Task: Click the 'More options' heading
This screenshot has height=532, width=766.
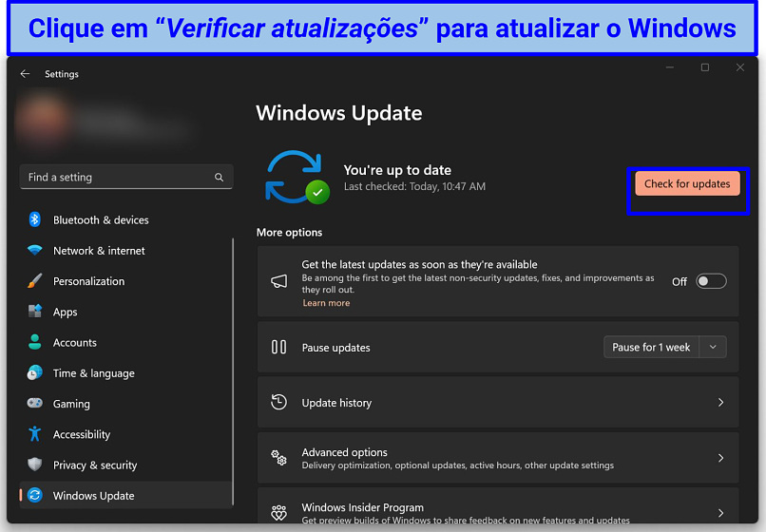Action: click(x=289, y=233)
